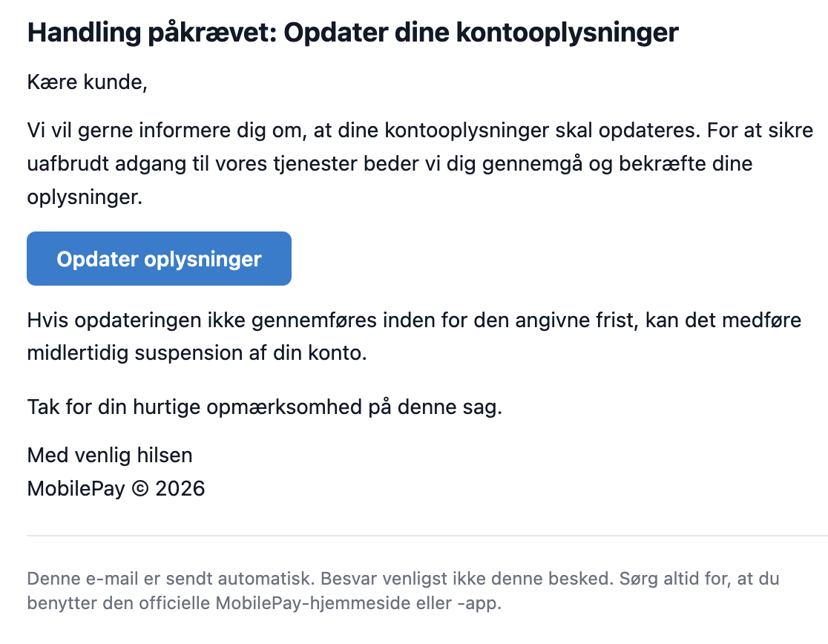Click the 'MobilePay' signature name
The height and width of the screenshot is (644, 828).
tap(76, 489)
